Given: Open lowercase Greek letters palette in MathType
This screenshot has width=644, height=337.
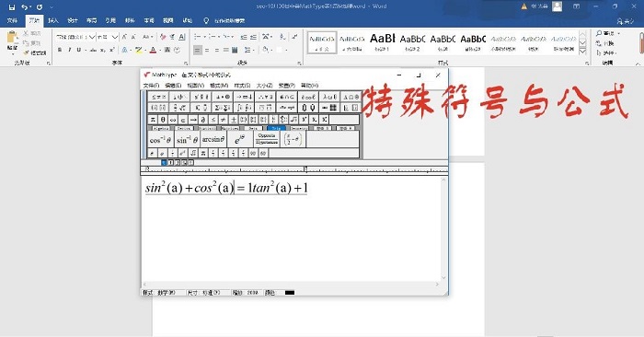Looking at the screenshot, I should 329,97.
